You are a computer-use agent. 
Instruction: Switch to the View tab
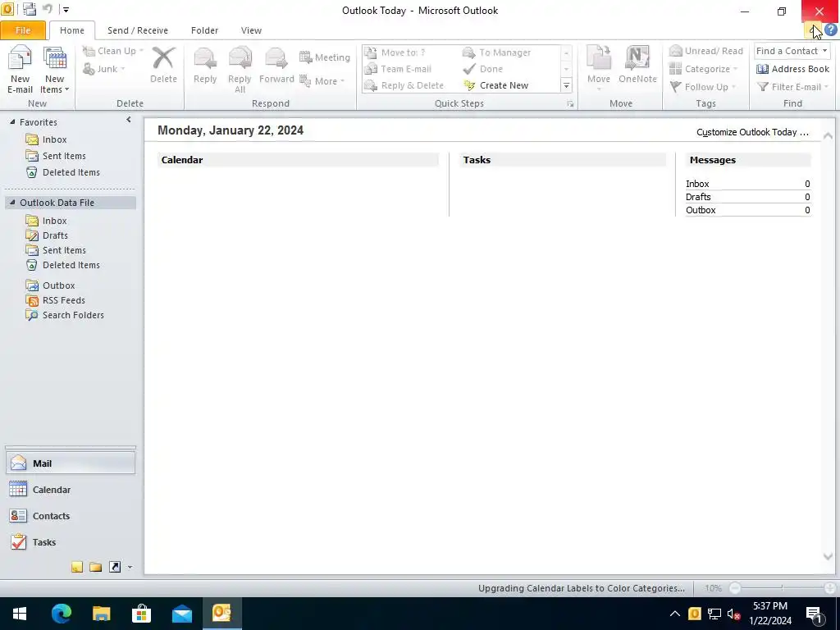[x=251, y=30]
